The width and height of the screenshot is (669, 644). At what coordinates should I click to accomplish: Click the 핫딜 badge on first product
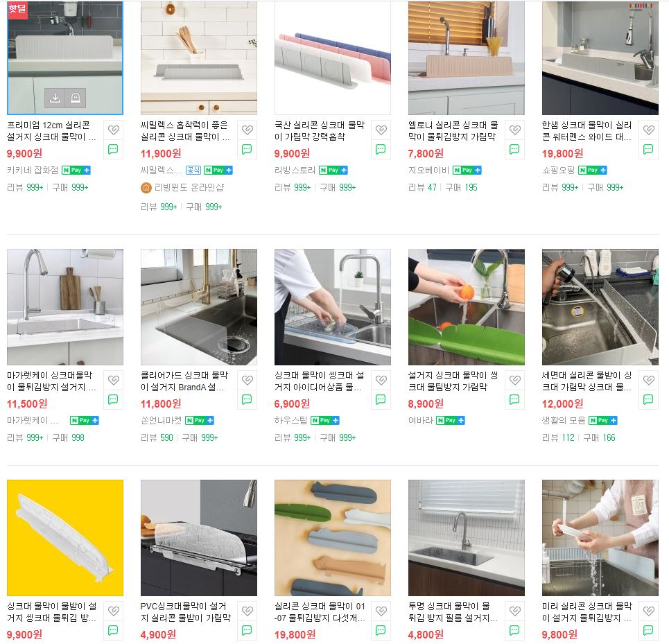pos(17,10)
